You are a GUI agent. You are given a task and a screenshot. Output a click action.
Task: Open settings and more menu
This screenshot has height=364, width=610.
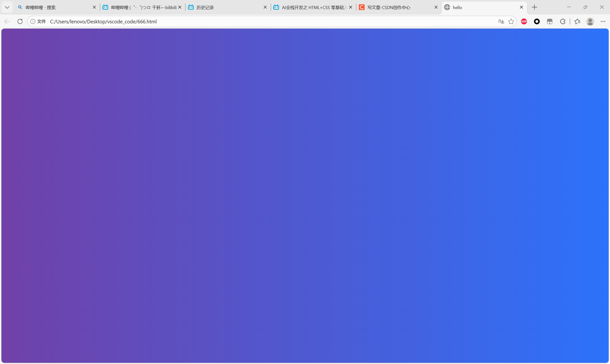pyautogui.click(x=603, y=22)
